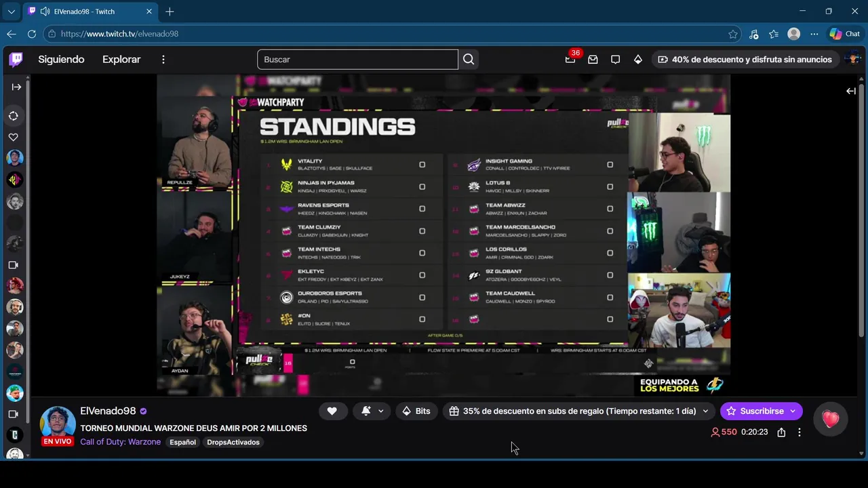The image size is (868, 488).
Task: Click the search magnifier button
Action: [x=469, y=60]
